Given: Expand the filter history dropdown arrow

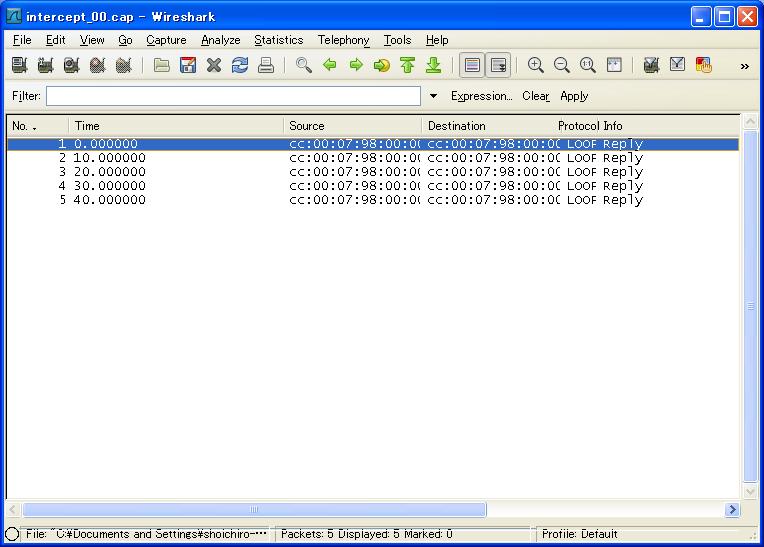Looking at the screenshot, I should [x=433, y=96].
